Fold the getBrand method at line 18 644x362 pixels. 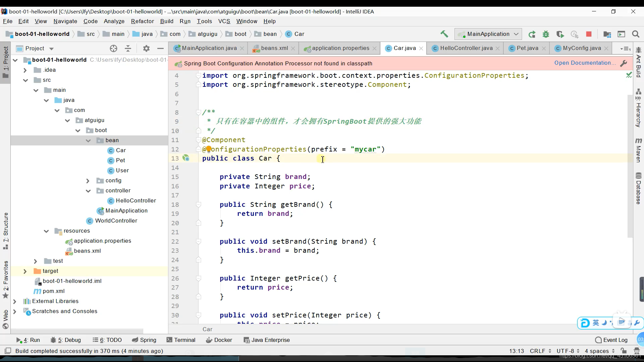point(199,204)
